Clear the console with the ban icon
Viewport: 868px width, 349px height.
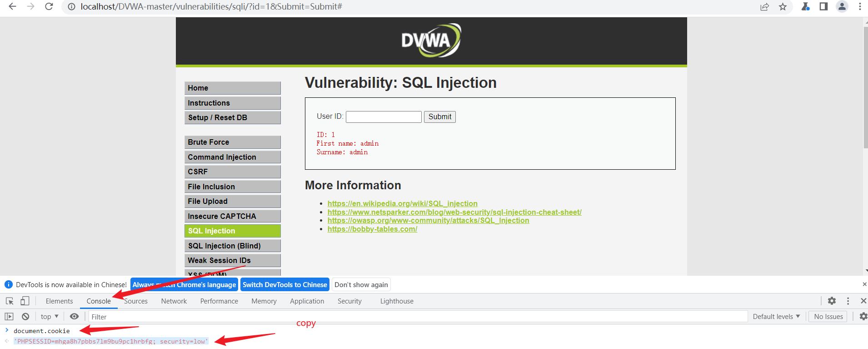tap(25, 317)
